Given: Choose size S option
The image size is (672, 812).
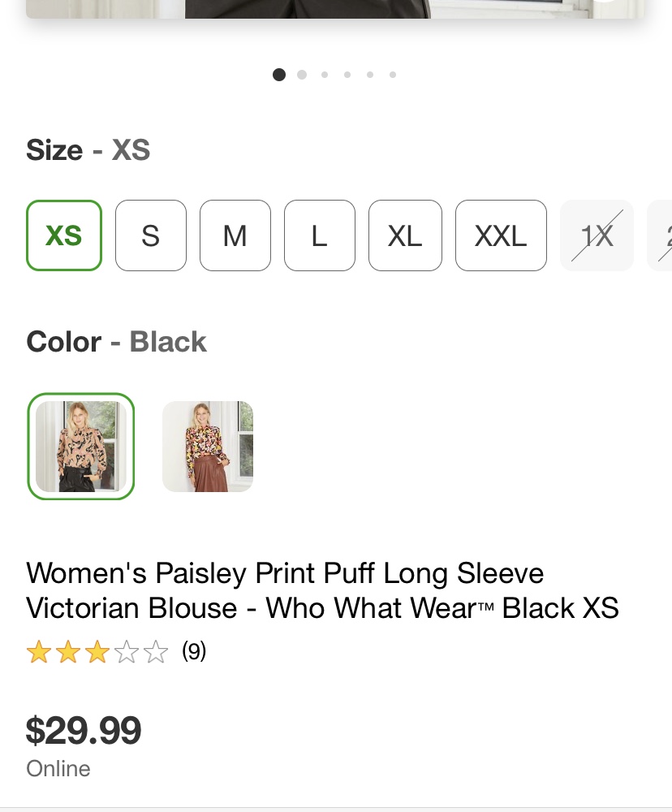Looking at the screenshot, I should (x=151, y=235).
